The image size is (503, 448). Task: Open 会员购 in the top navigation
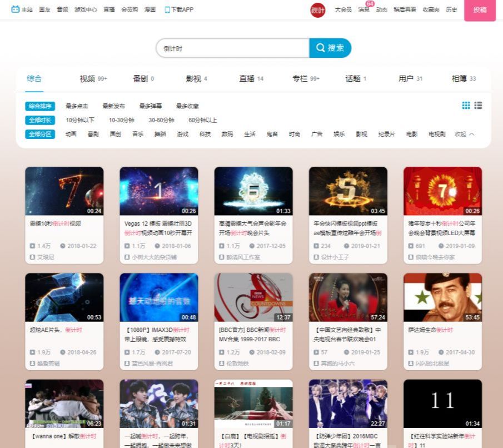[x=130, y=9]
